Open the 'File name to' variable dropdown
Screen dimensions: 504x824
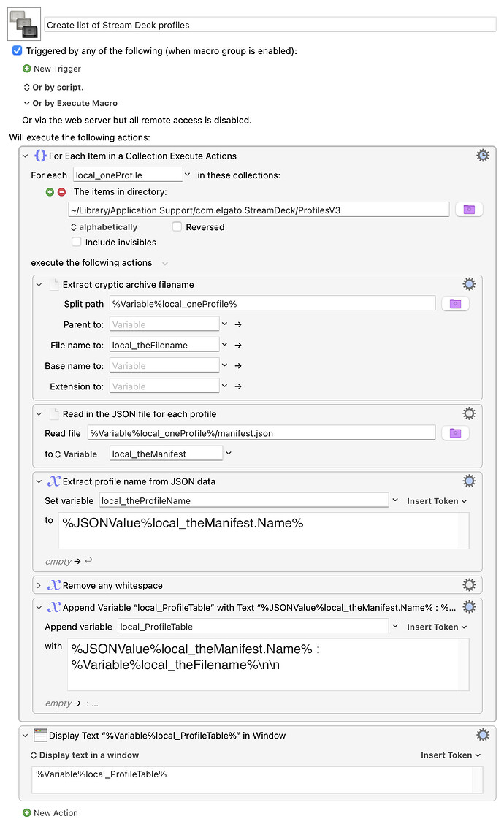(224, 345)
